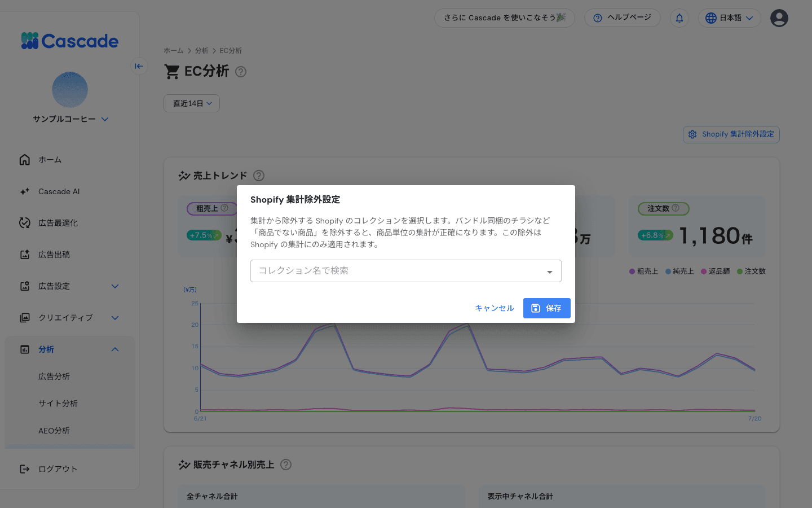Click the 分析 chart icon
The height and width of the screenshot is (508, 812).
click(x=25, y=349)
